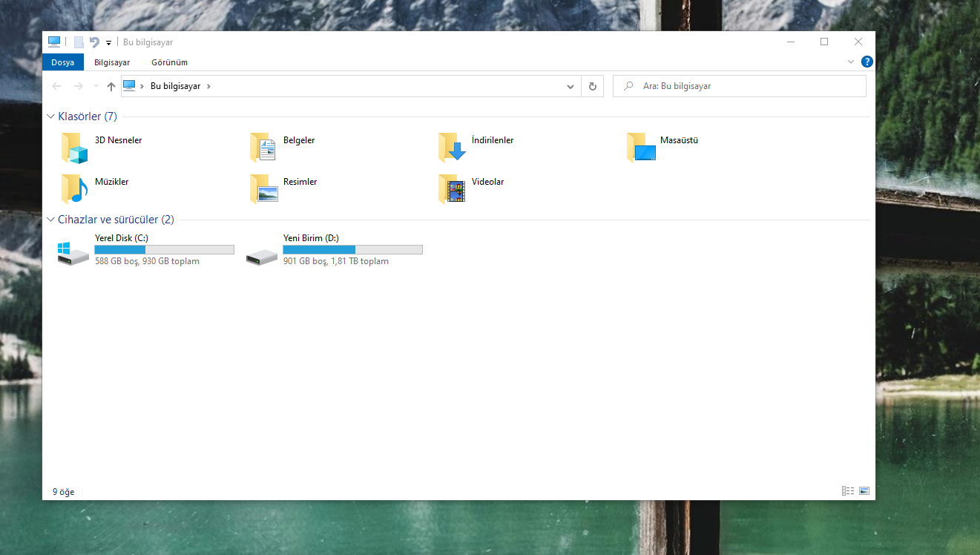980x555 pixels.
Task: Refresh the Bu bilgisayar view
Action: click(592, 86)
